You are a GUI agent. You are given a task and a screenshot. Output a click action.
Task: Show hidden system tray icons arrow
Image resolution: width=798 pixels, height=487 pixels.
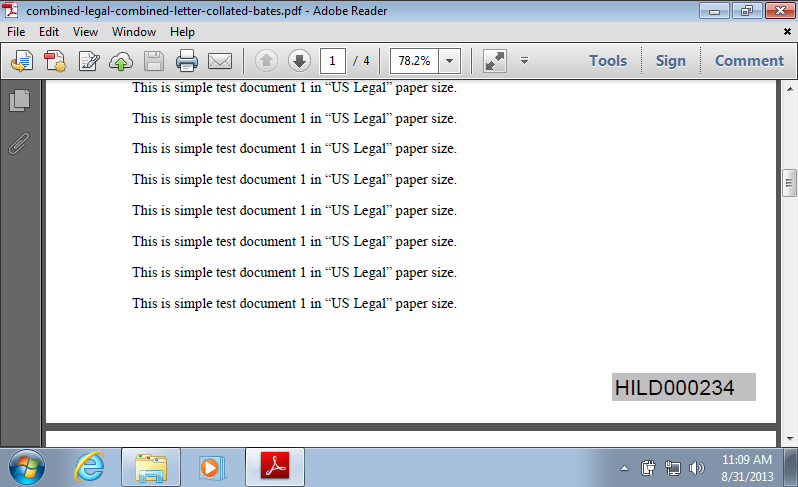tap(624, 468)
